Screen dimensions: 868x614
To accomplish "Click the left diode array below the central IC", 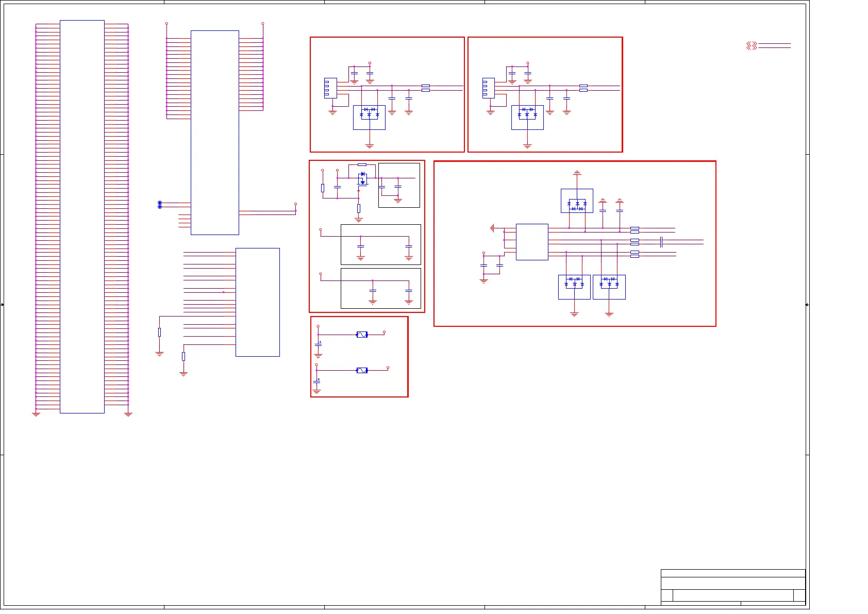I will click(x=574, y=287).
